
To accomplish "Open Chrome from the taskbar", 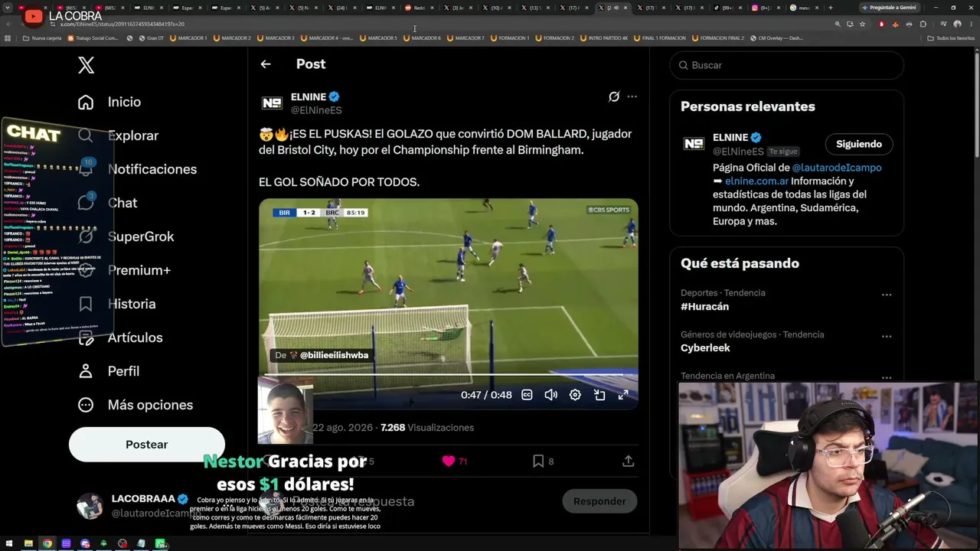I will tap(47, 543).
